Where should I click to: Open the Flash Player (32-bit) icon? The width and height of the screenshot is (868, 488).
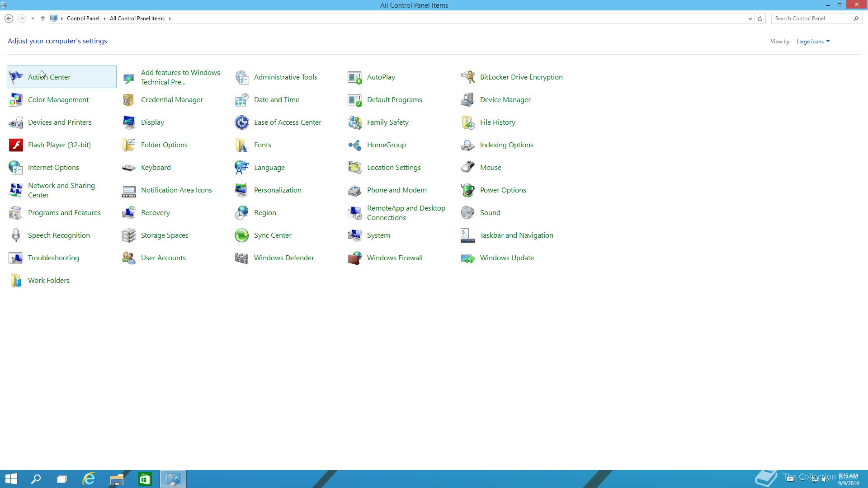(x=16, y=145)
